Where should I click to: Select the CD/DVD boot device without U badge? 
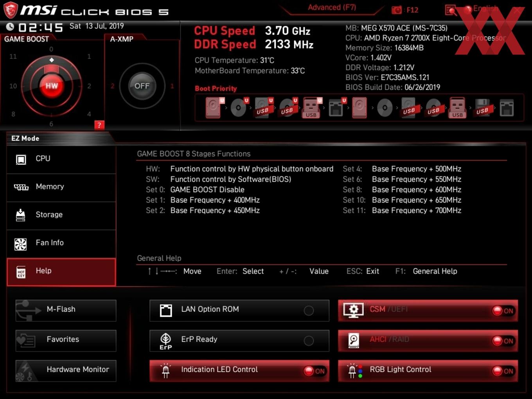(385, 108)
